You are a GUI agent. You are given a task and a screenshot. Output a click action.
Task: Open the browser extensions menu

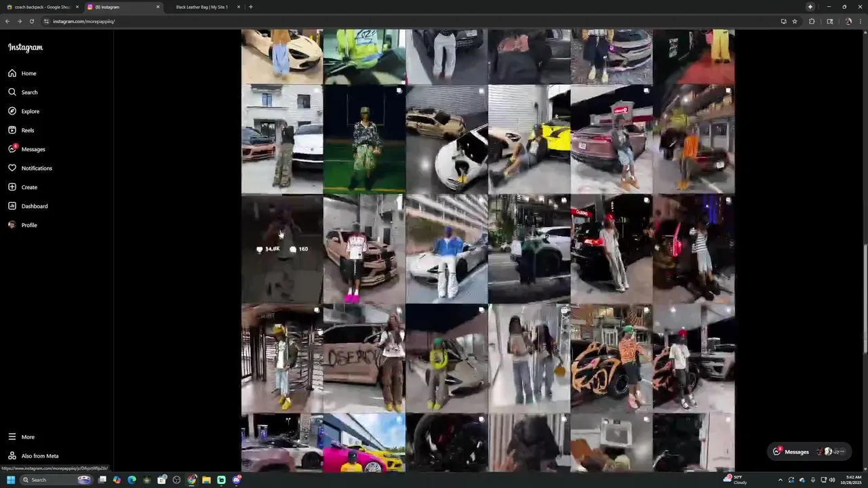coord(812,21)
